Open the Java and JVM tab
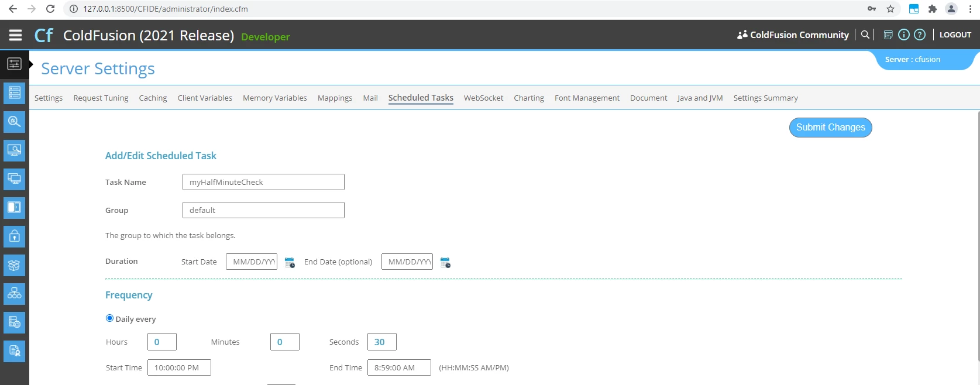 point(700,98)
